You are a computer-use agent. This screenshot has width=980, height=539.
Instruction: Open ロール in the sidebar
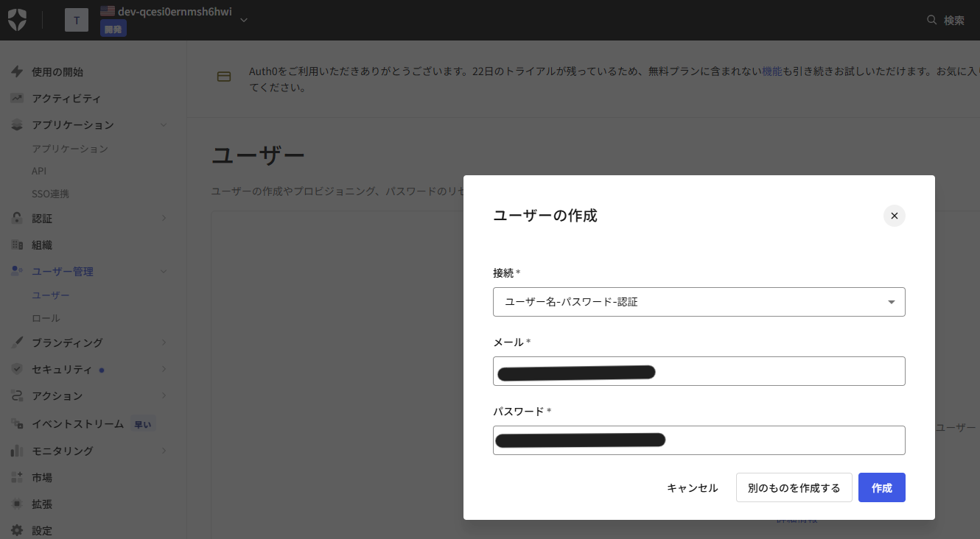click(46, 318)
